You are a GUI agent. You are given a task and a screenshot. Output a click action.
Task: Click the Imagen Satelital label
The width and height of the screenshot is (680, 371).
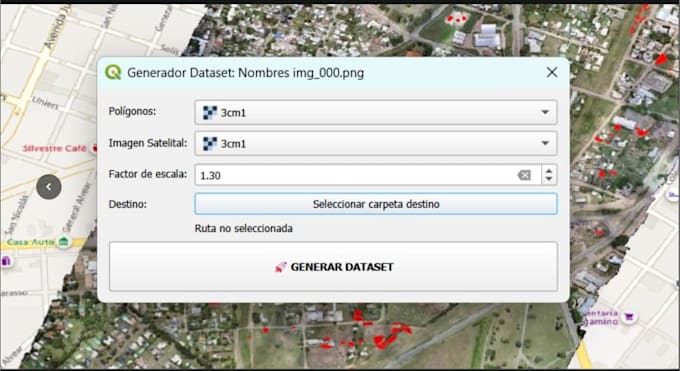point(148,143)
